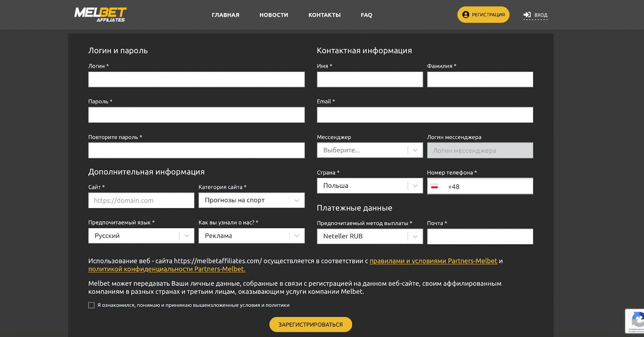The height and width of the screenshot is (337, 644).
Task: Focus the Почта payment input field
Action: (x=480, y=236)
